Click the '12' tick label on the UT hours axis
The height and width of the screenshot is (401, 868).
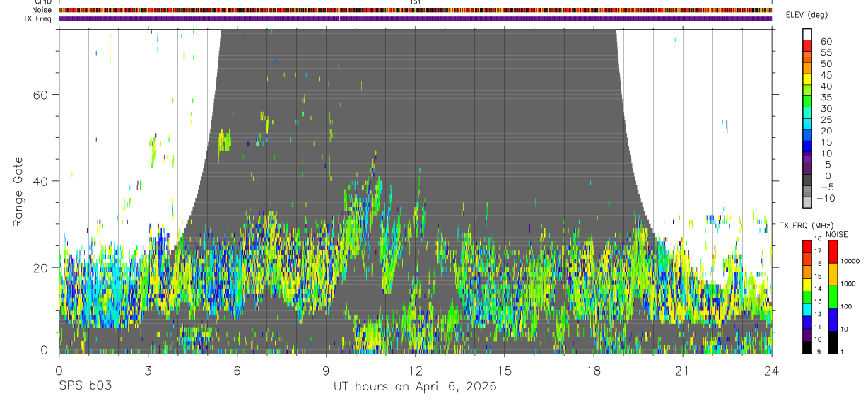click(415, 371)
